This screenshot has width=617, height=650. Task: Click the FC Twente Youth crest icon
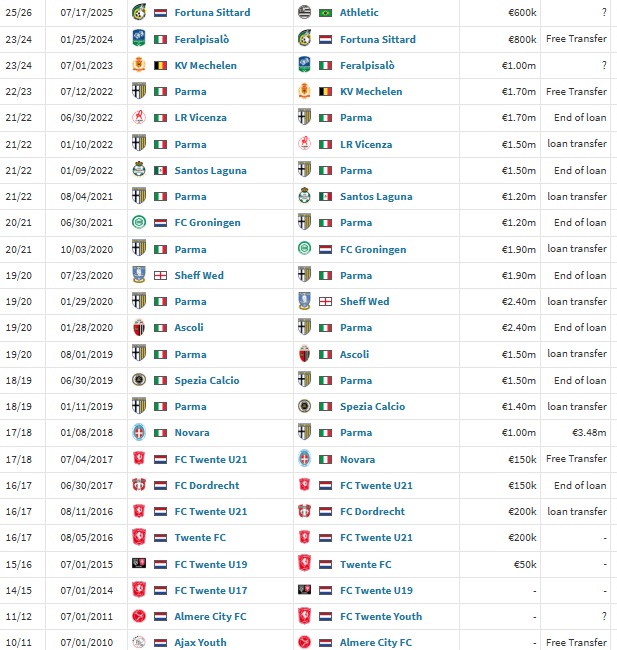pos(304,616)
